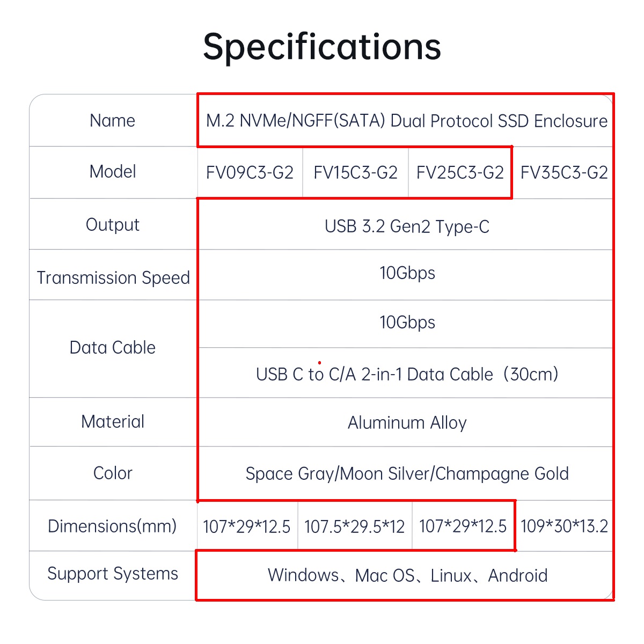Click the Support Systems label

click(x=112, y=574)
